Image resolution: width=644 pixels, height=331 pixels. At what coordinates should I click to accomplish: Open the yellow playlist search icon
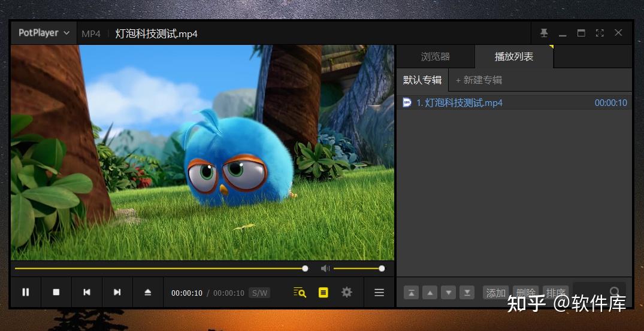click(x=300, y=293)
